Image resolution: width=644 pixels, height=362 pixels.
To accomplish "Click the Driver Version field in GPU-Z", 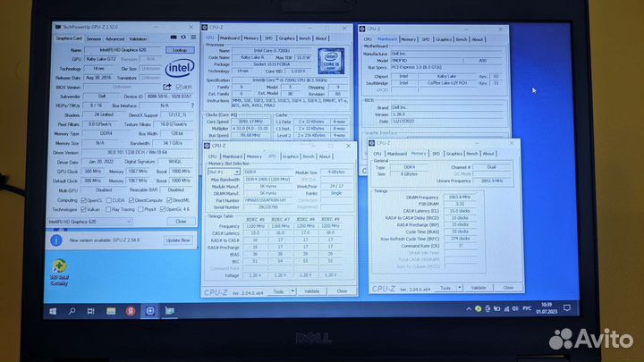I will (139, 152).
